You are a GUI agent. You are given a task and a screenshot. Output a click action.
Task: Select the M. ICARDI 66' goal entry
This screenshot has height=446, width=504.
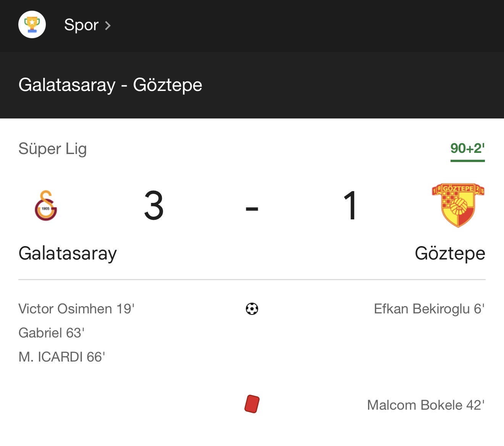click(62, 357)
